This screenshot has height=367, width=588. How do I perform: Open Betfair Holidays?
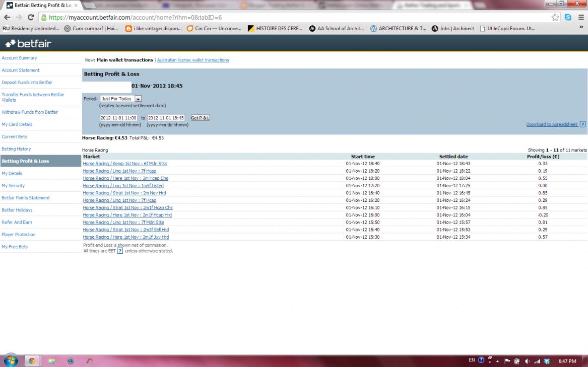tap(17, 210)
